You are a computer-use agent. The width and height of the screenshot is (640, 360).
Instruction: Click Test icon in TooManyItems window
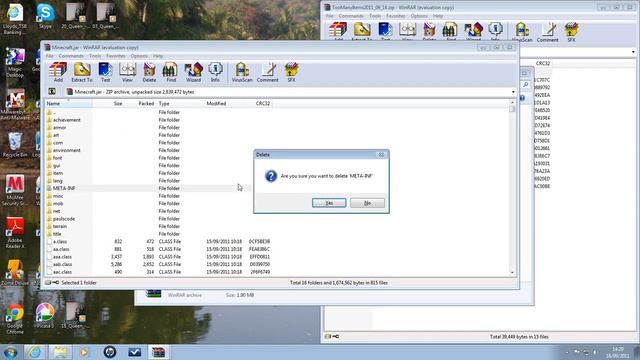pos(385,32)
